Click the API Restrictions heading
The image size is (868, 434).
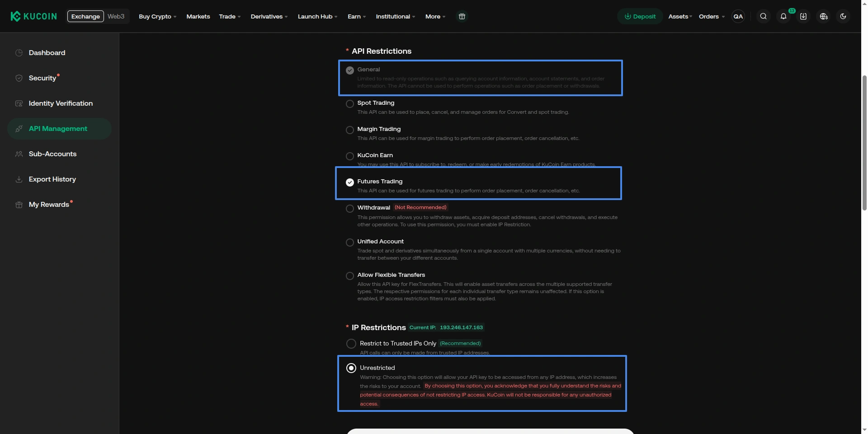382,51
